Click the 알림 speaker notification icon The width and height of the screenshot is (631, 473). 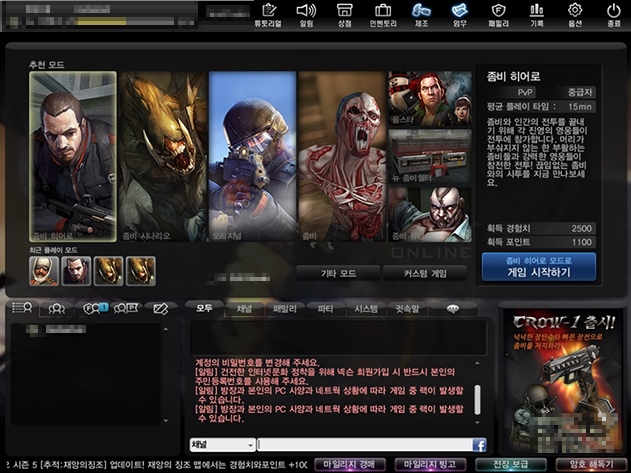(x=306, y=15)
